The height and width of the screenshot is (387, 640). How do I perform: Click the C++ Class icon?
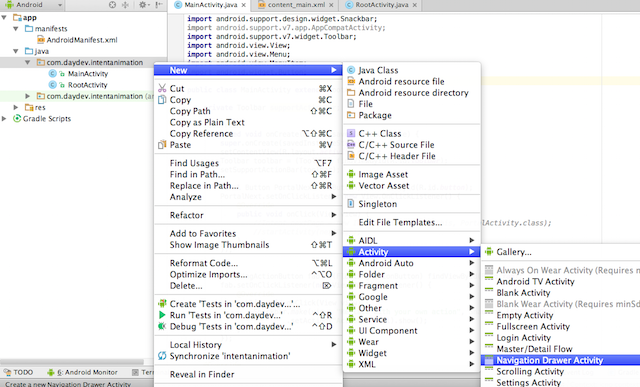point(351,133)
